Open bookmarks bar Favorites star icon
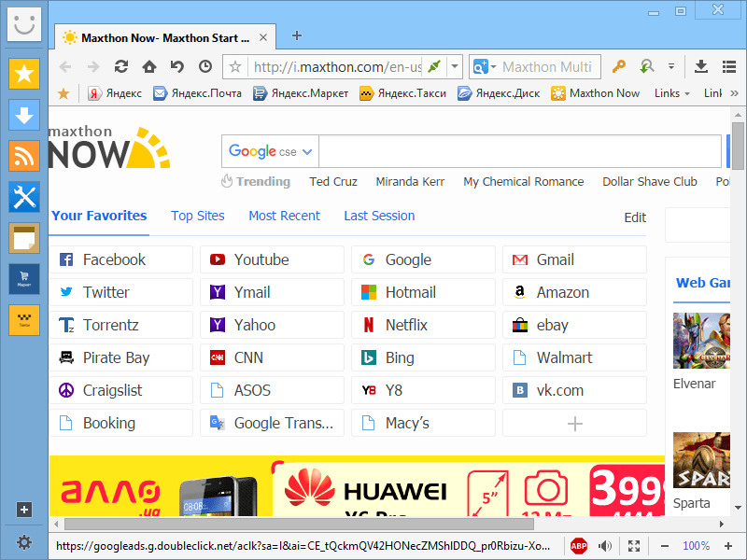 [x=63, y=93]
